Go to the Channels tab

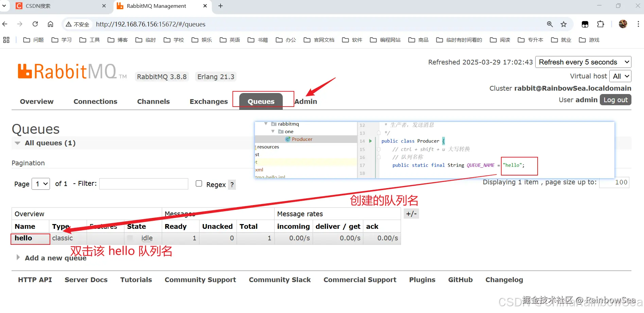click(153, 102)
